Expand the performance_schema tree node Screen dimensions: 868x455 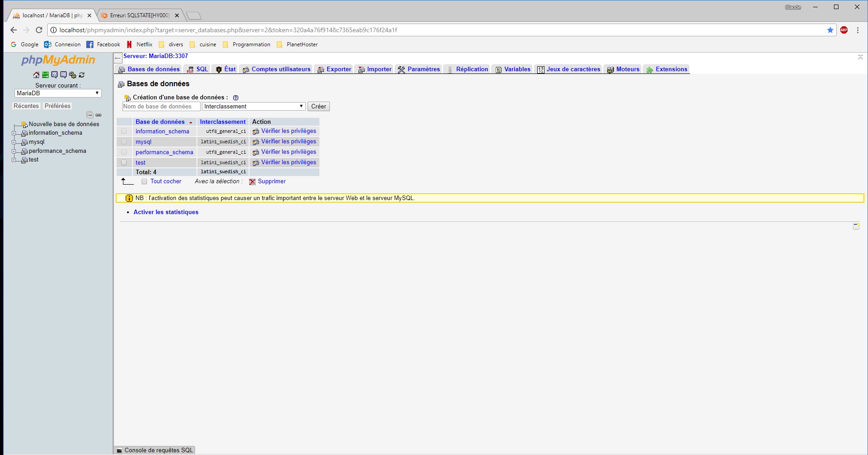coord(14,151)
